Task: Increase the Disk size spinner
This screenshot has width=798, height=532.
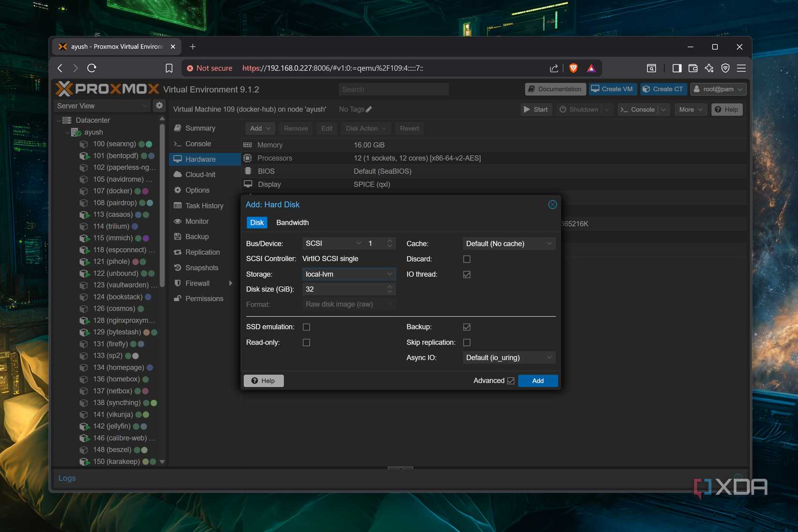Action: point(390,286)
